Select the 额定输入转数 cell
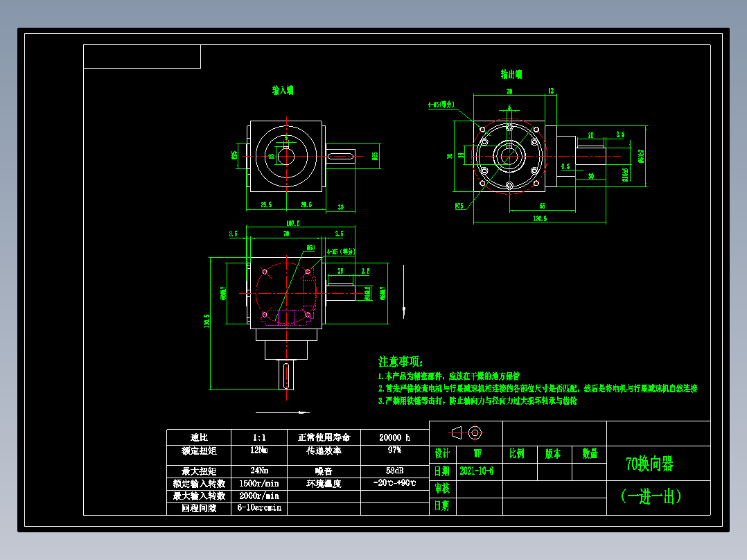The image size is (747, 560). click(x=199, y=483)
